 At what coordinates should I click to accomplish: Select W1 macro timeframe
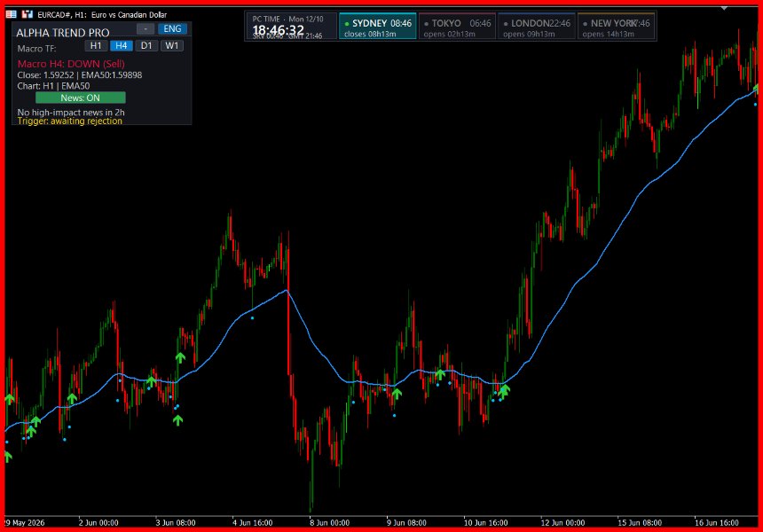tap(172, 46)
